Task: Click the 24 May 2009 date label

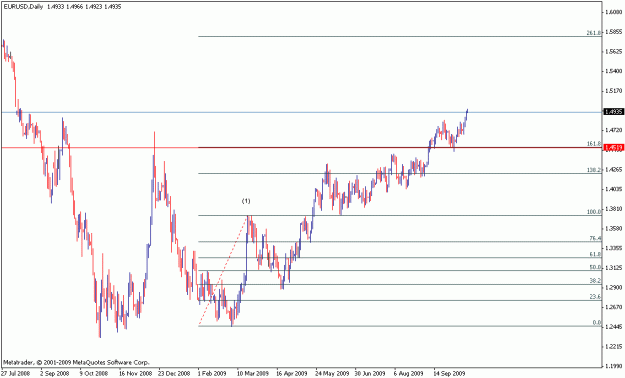Action: 332,374
